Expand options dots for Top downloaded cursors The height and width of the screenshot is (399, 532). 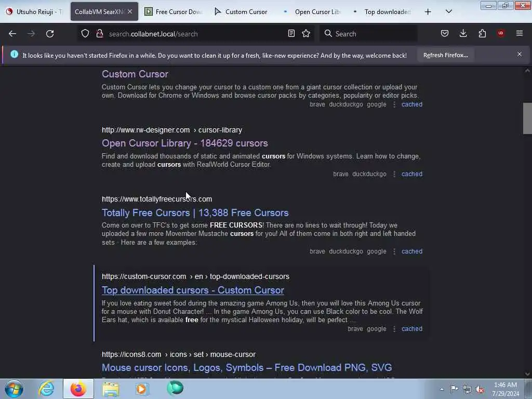(394, 329)
